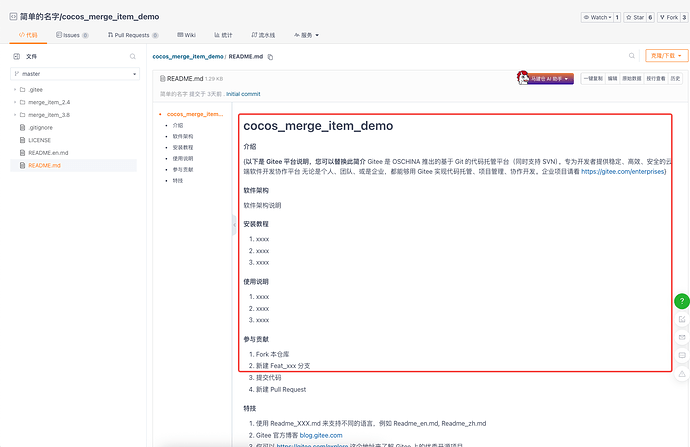690x447 pixels.
Task: Collapse the outline panel using the handle
Action: 234,225
